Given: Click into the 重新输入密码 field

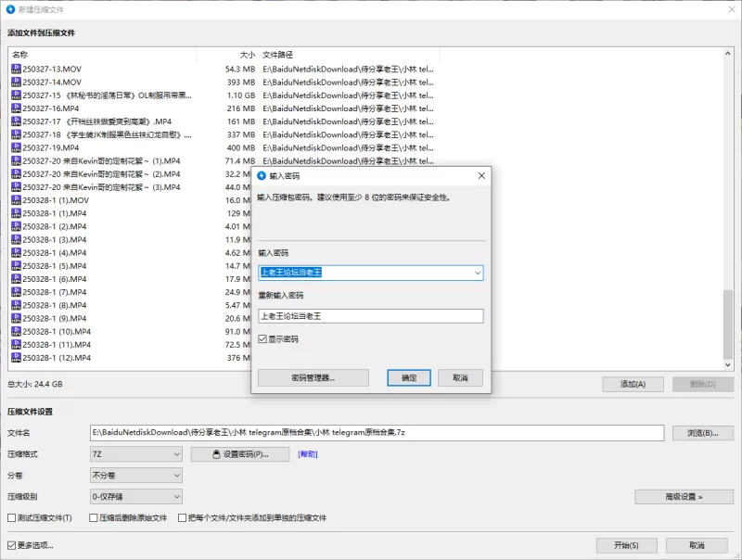Looking at the screenshot, I should click(371, 316).
